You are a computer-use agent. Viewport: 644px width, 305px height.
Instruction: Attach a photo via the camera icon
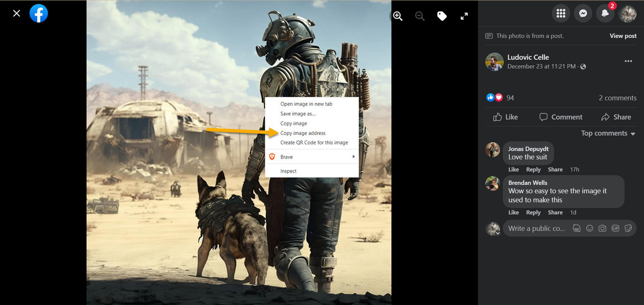pos(602,228)
